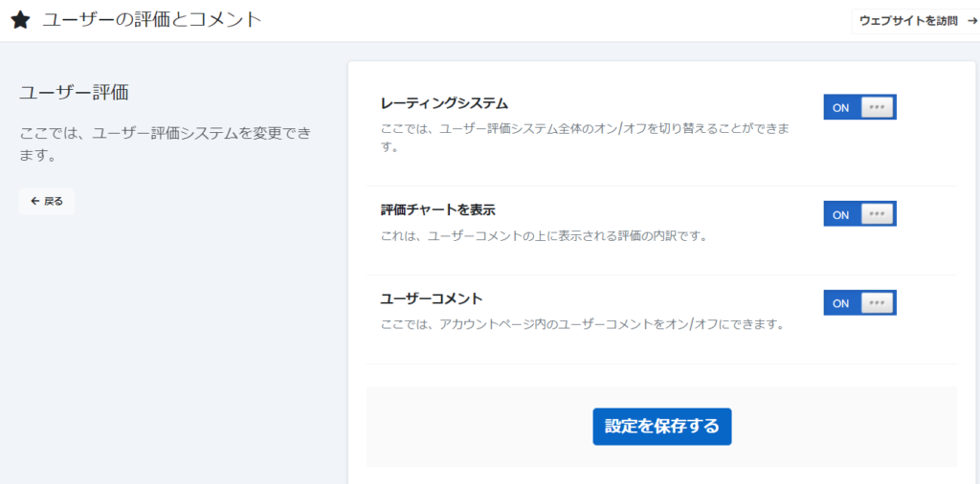Click the ユーザー評価 sidebar heading
This screenshot has height=484, width=980.
[x=74, y=93]
